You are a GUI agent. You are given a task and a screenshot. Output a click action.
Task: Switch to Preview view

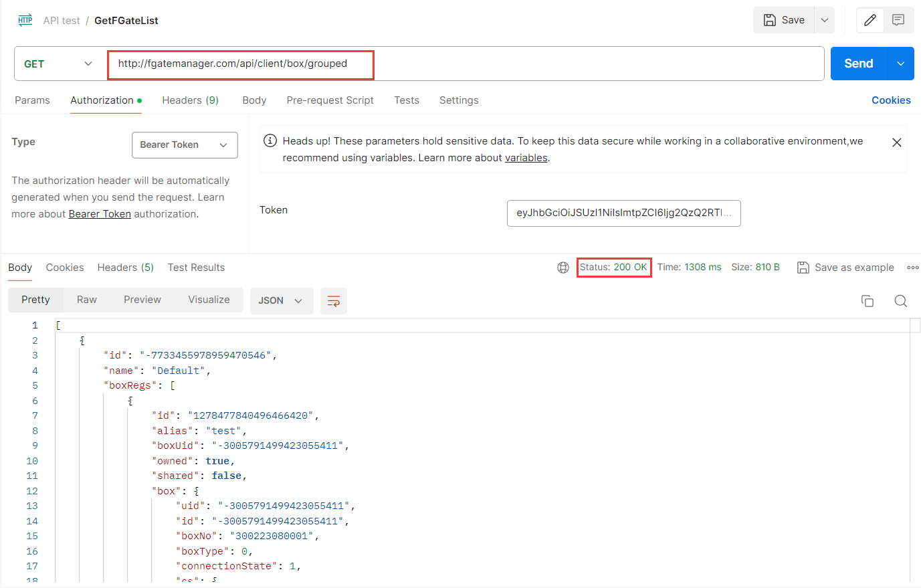pyautogui.click(x=142, y=300)
